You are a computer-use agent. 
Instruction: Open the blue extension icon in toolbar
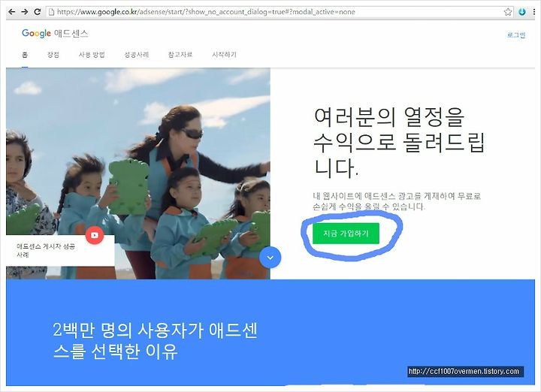[522, 12]
